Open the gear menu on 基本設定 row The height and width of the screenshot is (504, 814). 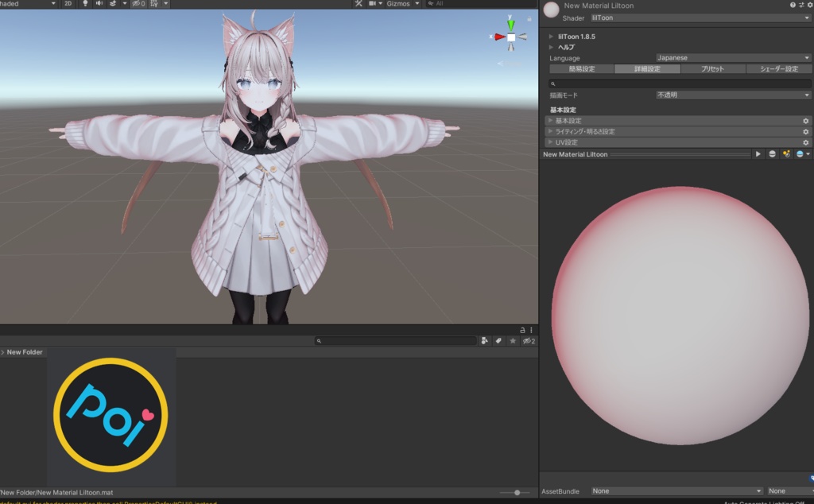coord(806,121)
